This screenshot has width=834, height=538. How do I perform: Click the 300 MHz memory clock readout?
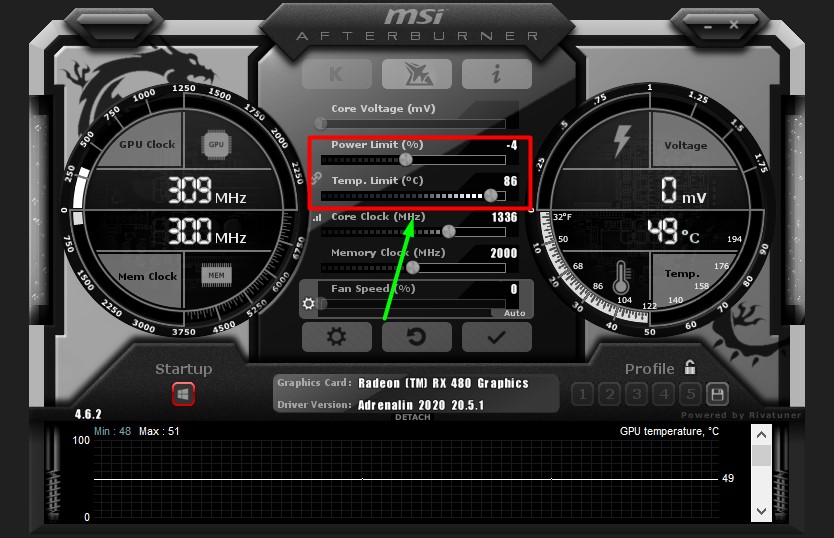tap(207, 231)
